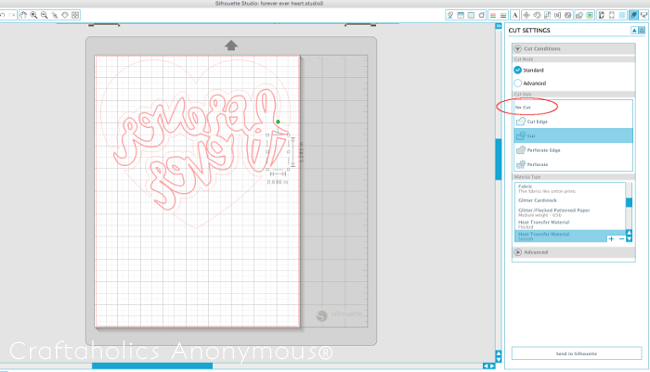Collapse the Cut Conditions section
650x372 pixels.
point(518,49)
